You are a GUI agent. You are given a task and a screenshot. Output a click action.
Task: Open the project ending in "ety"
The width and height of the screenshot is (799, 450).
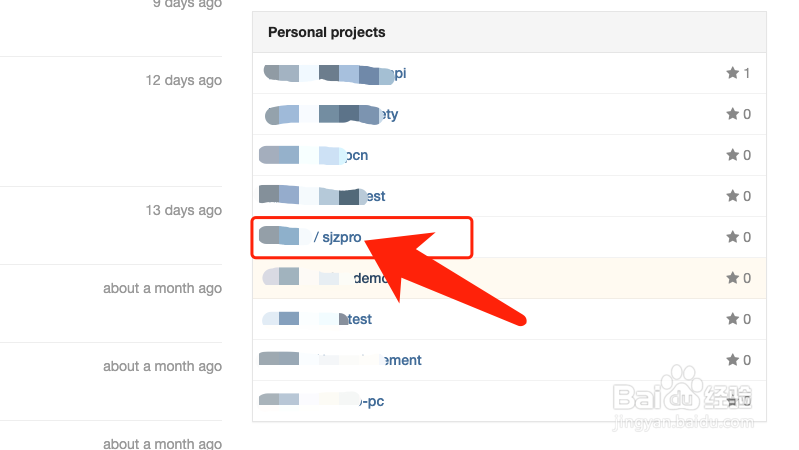pyautogui.click(x=331, y=115)
